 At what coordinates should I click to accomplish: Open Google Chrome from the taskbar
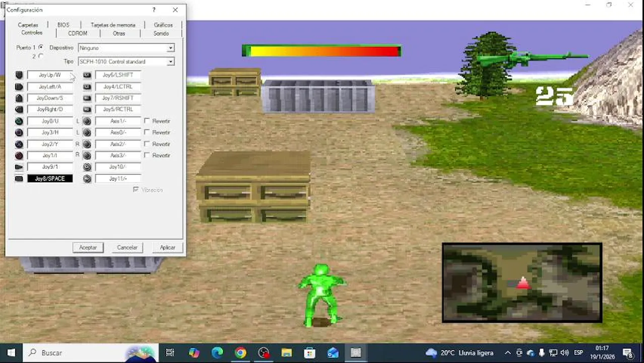(240, 353)
